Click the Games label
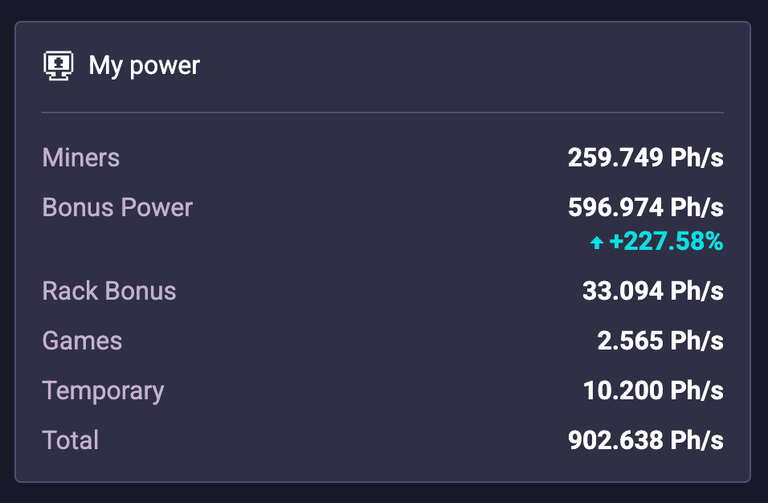Image resolution: width=768 pixels, height=503 pixels. (x=82, y=341)
